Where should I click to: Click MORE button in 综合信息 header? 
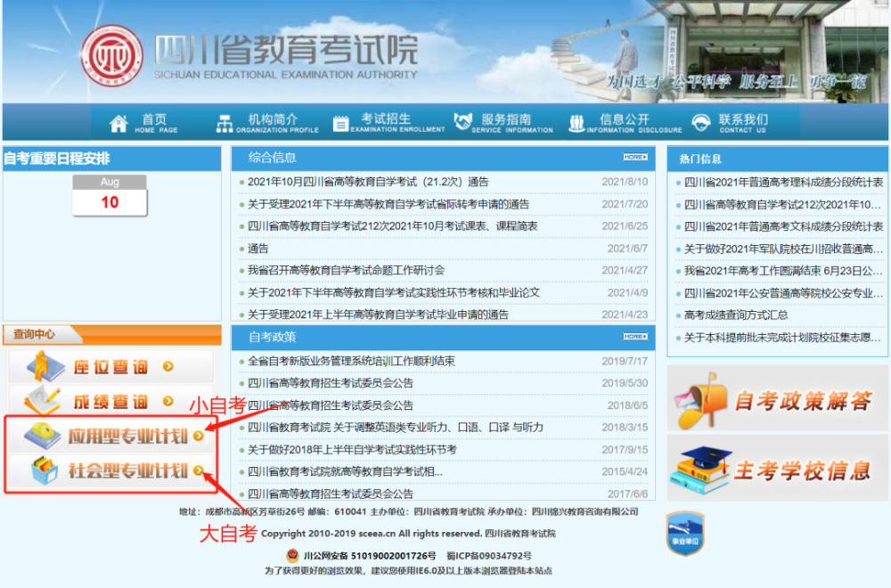pyautogui.click(x=635, y=158)
